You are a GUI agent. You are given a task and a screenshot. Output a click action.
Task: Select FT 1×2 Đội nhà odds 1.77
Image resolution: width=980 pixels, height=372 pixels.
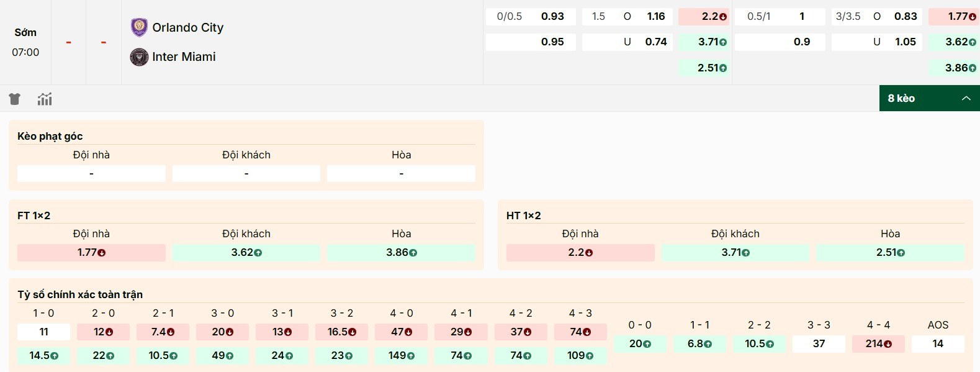pos(91,253)
